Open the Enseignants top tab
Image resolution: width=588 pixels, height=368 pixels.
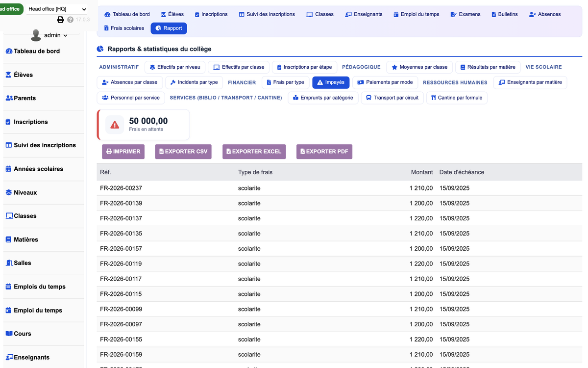(x=364, y=14)
